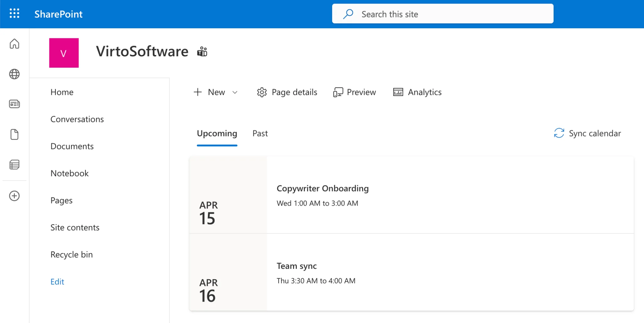Click the Thu 3:30 AM to 4:00 AM text
Screen dimensions: 644x323
pos(316,281)
